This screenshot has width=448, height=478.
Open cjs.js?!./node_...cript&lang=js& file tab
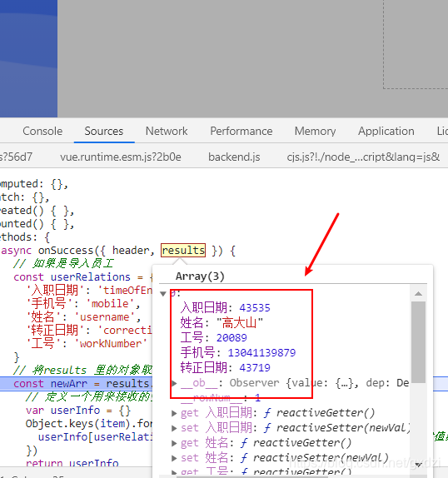363,157
